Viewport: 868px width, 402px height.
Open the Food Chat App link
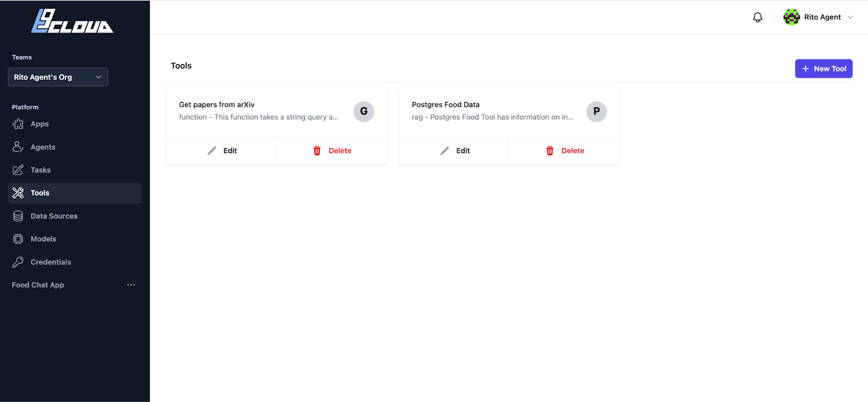(38, 285)
